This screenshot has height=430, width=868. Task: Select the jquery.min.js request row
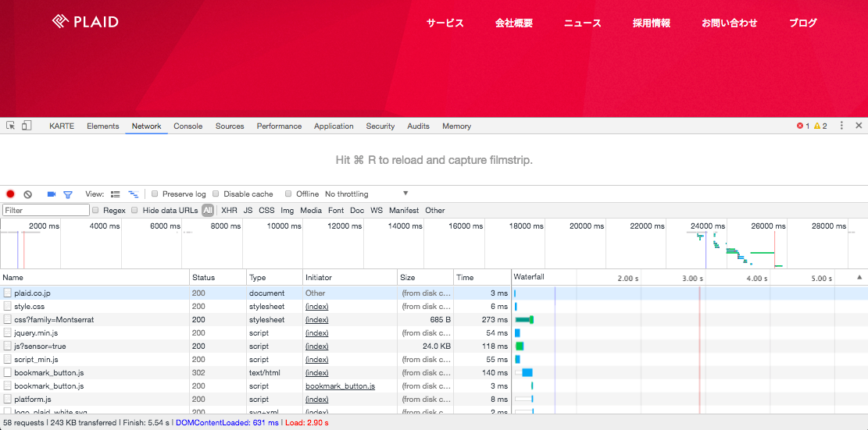point(36,333)
